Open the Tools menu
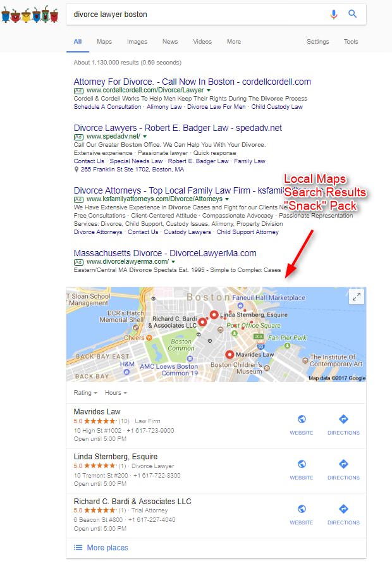The width and height of the screenshot is (392, 563). (x=351, y=42)
